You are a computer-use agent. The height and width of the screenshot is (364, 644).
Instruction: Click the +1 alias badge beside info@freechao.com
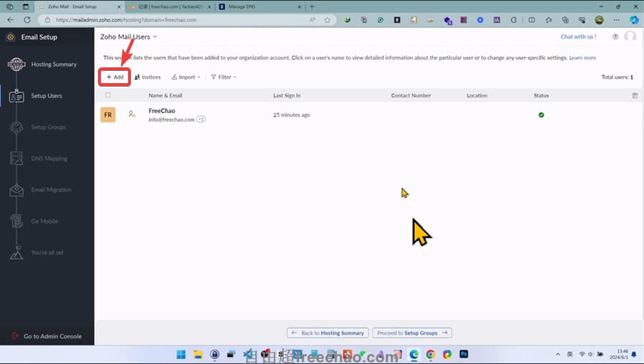coord(201,119)
